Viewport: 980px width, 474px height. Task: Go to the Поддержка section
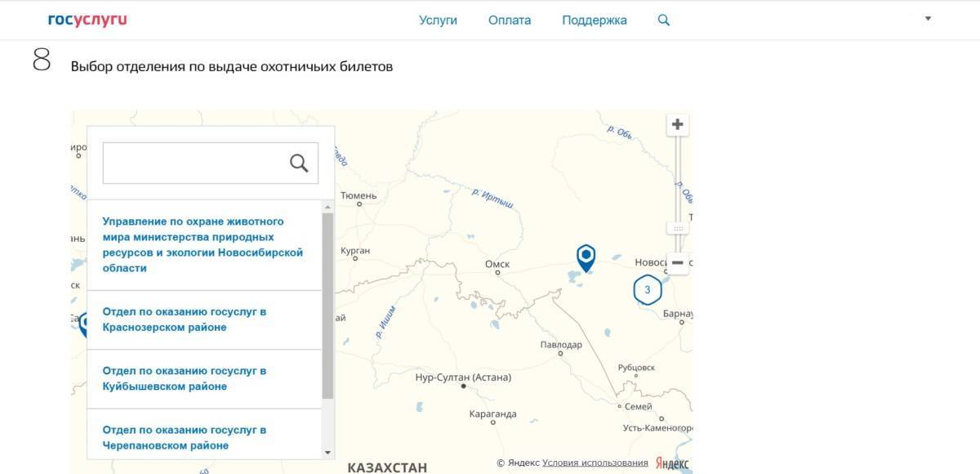pyautogui.click(x=595, y=20)
